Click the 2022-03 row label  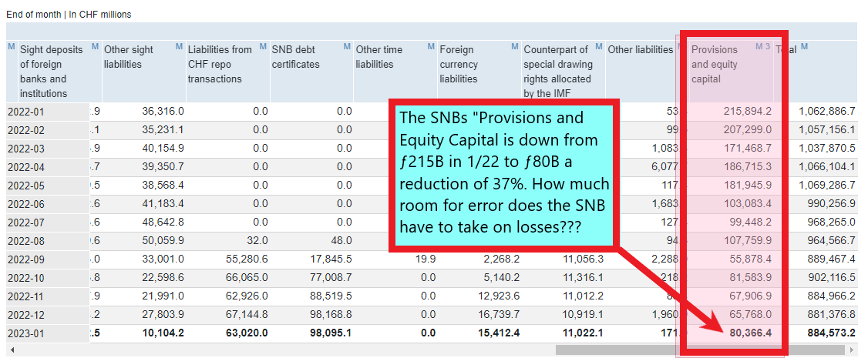point(25,149)
